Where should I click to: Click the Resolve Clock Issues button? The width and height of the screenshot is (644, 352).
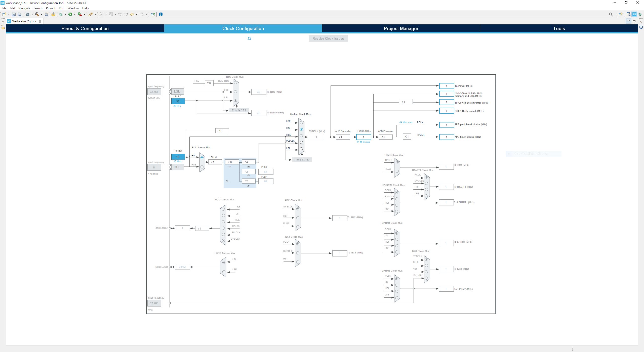[x=328, y=38]
